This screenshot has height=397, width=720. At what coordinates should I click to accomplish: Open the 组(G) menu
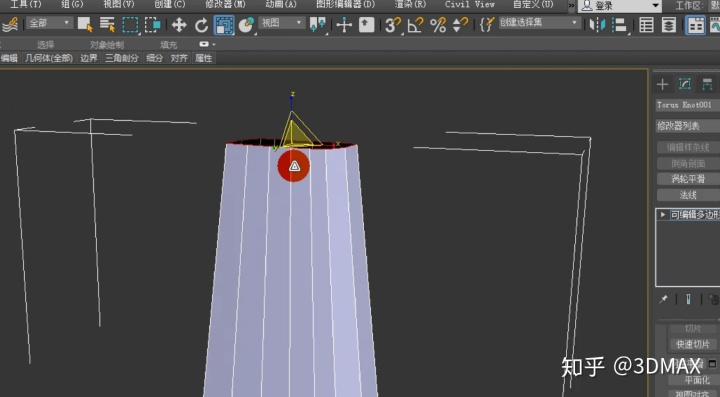pyautogui.click(x=72, y=5)
